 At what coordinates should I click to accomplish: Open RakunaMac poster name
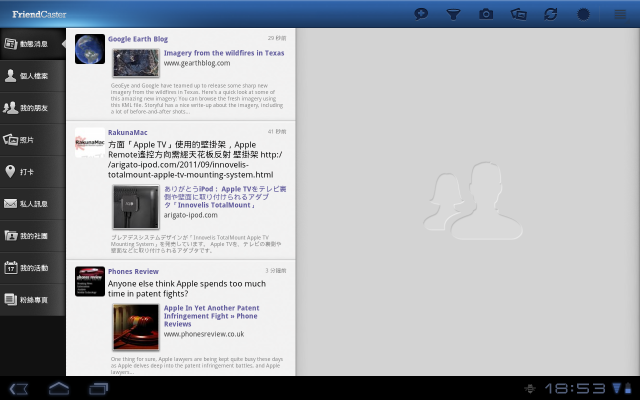click(x=128, y=132)
